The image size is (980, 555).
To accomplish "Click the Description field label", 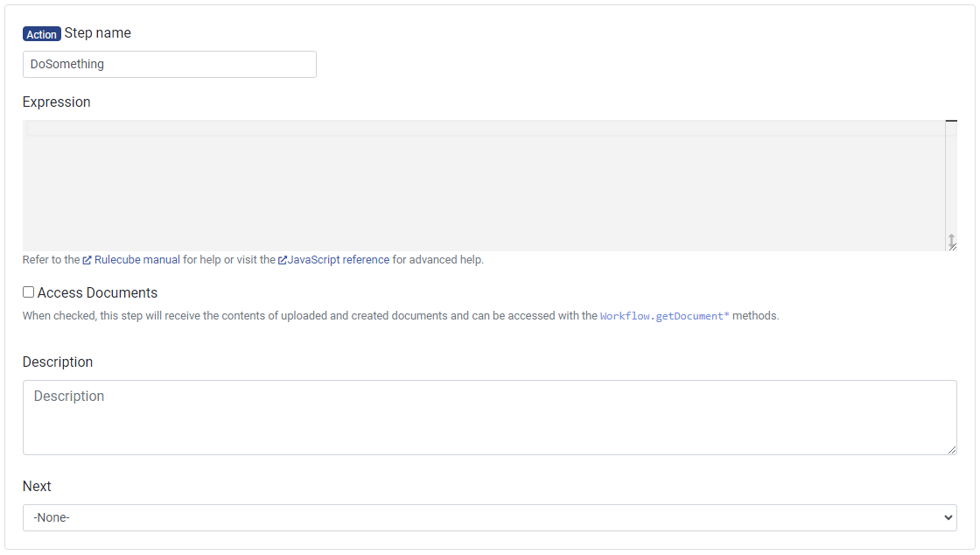I will (58, 362).
